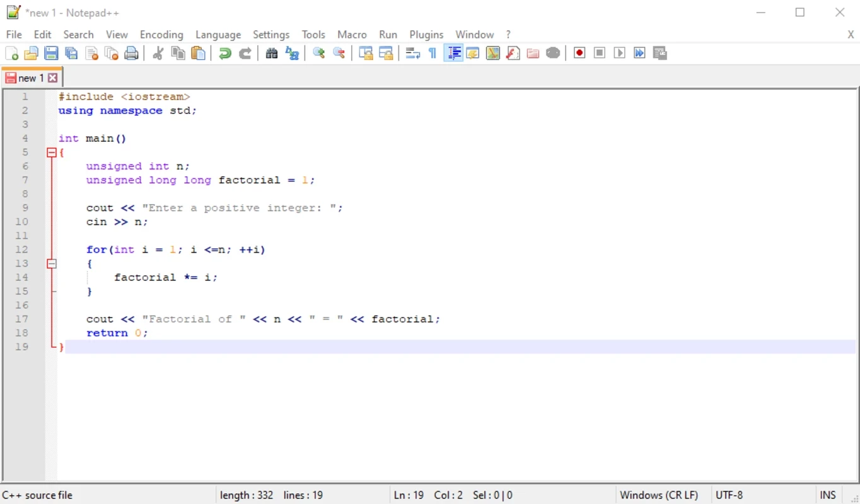Open the Plugins menu
860x504 pixels.
(426, 35)
